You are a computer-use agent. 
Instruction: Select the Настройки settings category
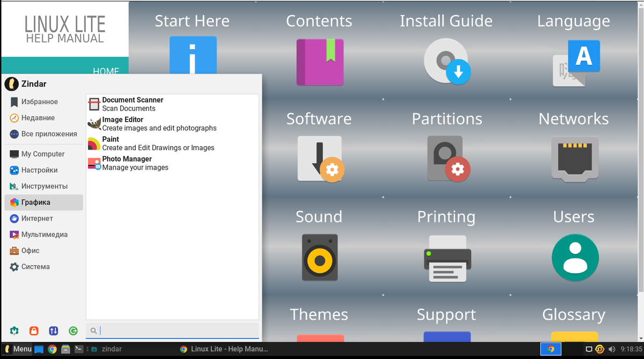pos(43,170)
